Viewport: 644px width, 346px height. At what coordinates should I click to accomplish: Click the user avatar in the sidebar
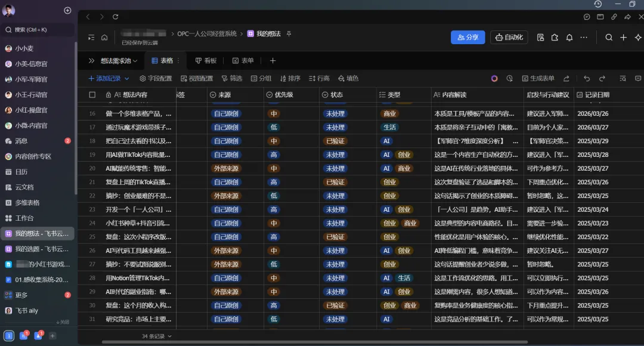[8, 10]
